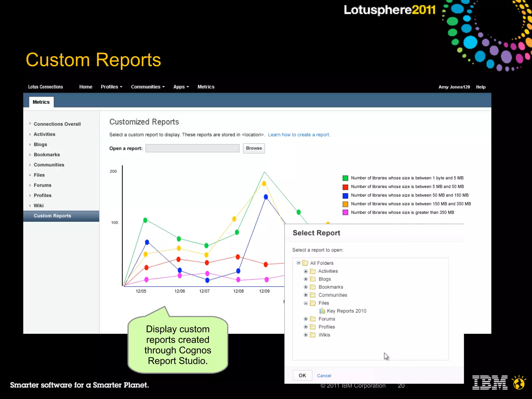
Task: Click the Activities folder icon in dialog
Action: pyautogui.click(x=313, y=271)
